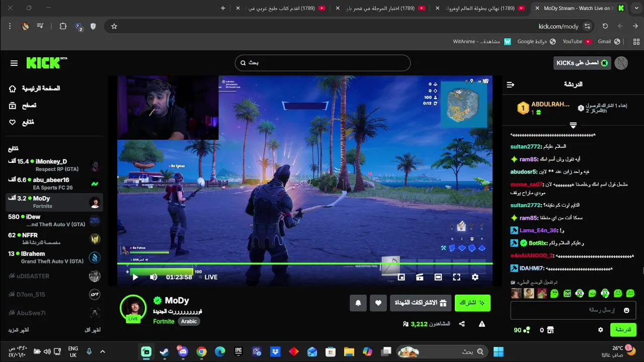
Task: Open chat settings gear icon
Action: pyautogui.click(x=600, y=330)
